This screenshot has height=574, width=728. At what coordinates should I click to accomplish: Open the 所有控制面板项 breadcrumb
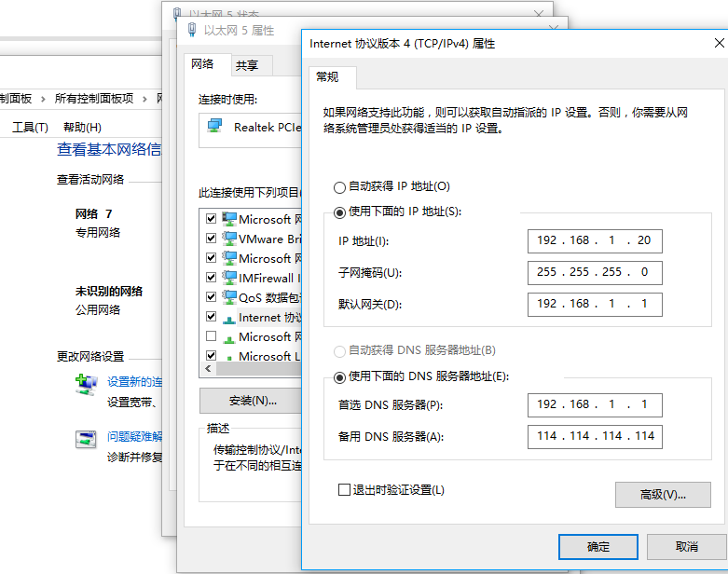click(94, 98)
